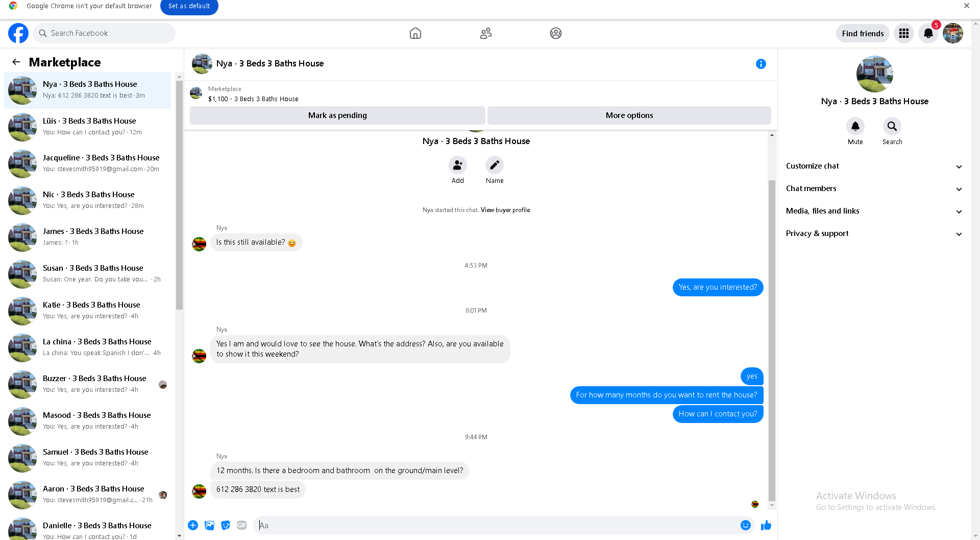Attach a file with the photo icon

coord(209,525)
